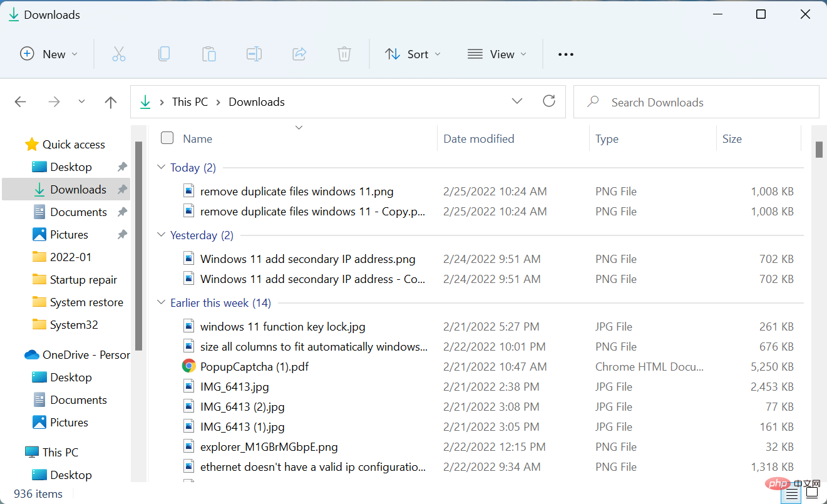Click the icon of explorer_M1GBrMGbpE.png
This screenshot has width=827, height=504.
click(x=189, y=446)
